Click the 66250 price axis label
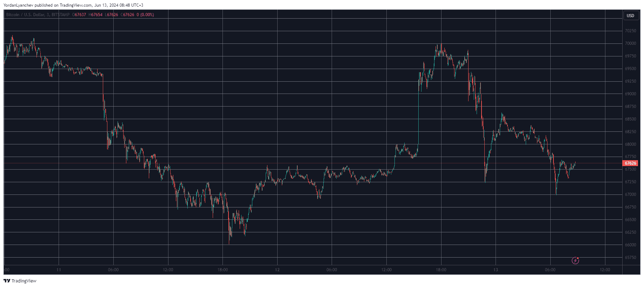 [x=630, y=232]
